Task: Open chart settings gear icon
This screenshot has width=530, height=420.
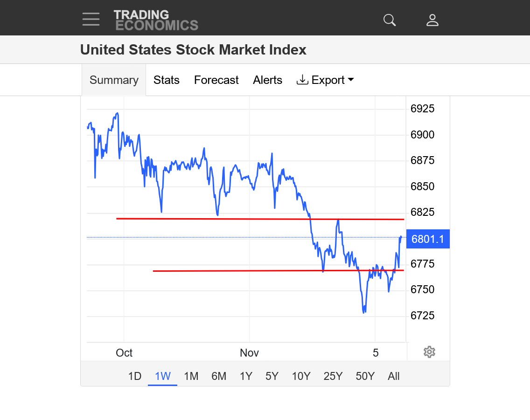Action: tap(429, 352)
